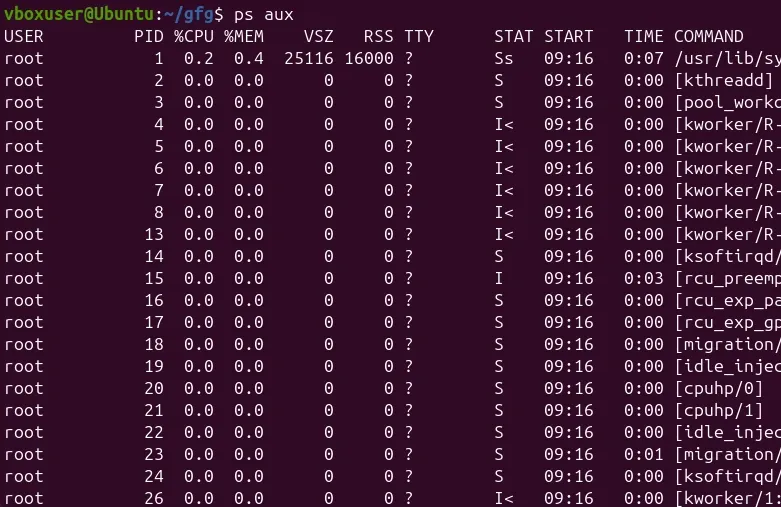Click the [idle_injec command in PID 19 row
Viewport: 781px width, 507px height.
pyautogui.click(x=728, y=366)
